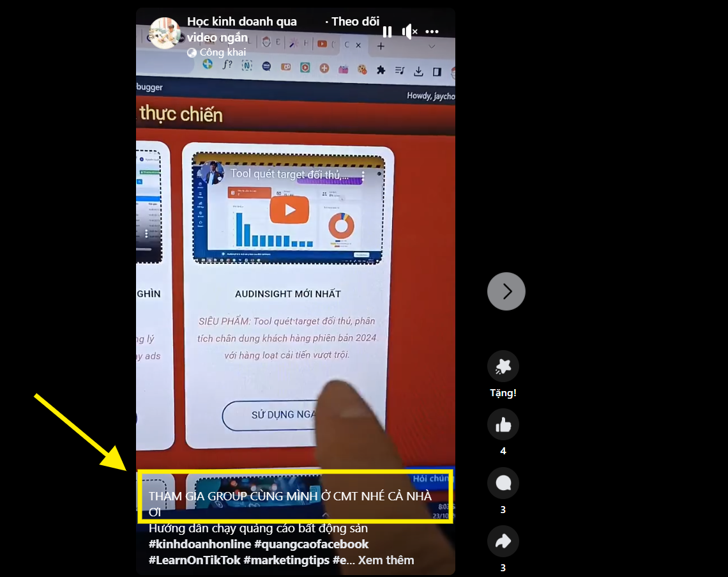The image size is (728, 577).
Task: Like the reel with the thumbs-up icon
Action: (503, 425)
